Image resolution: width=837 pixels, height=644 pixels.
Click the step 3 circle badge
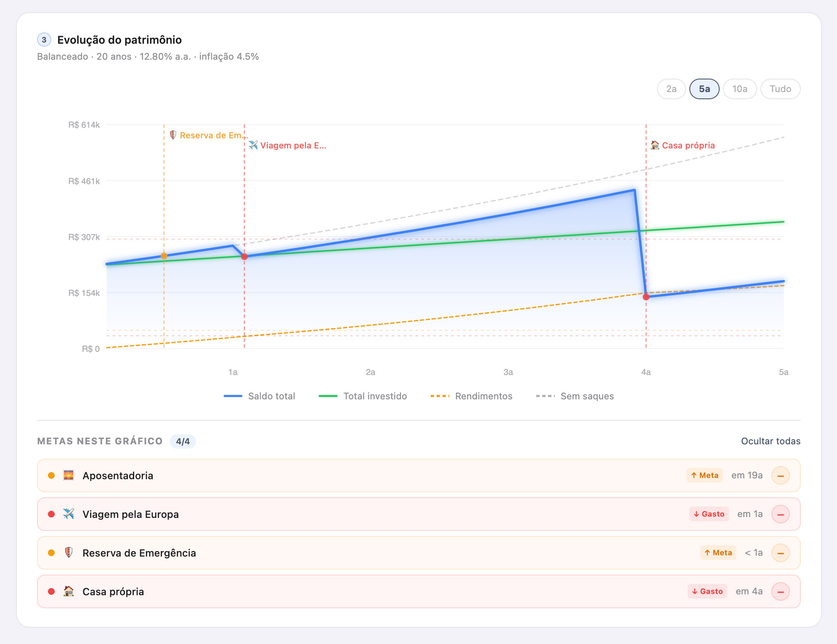[x=44, y=40]
